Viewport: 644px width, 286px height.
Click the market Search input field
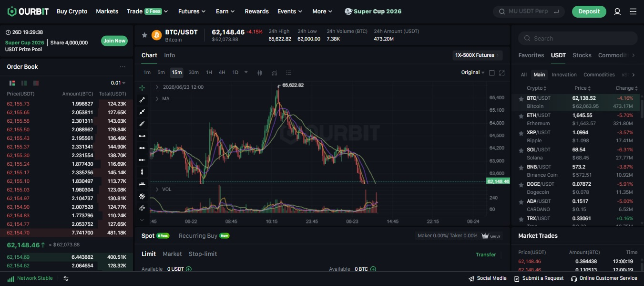pyautogui.click(x=578, y=38)
